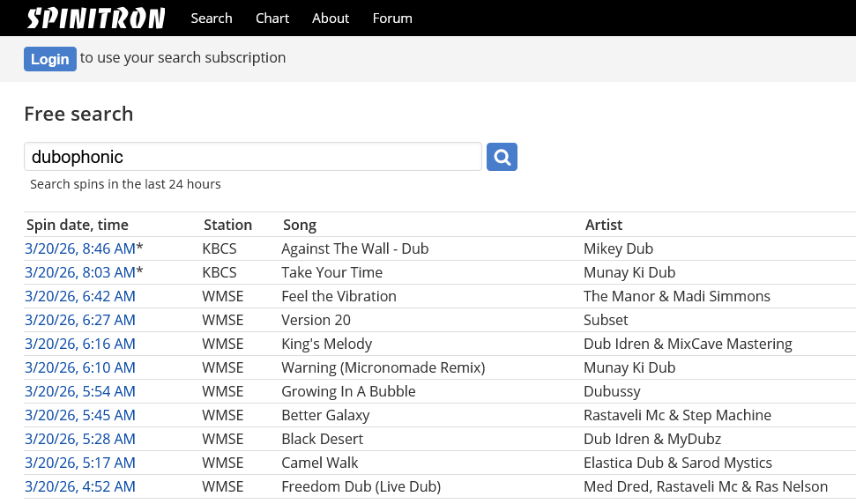Click artist 'Dub Idren & MyDubz'
The image size is (856, 504).
point(652,439)
